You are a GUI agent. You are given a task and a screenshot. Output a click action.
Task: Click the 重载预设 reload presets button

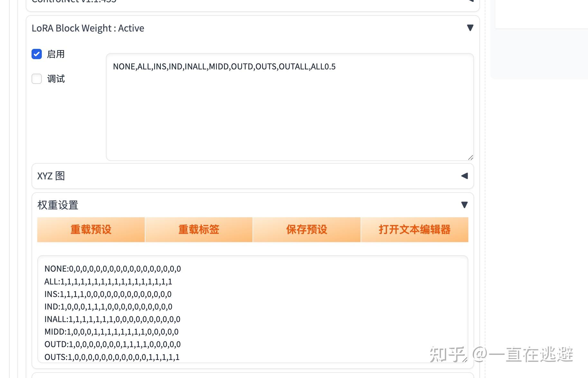91,230
